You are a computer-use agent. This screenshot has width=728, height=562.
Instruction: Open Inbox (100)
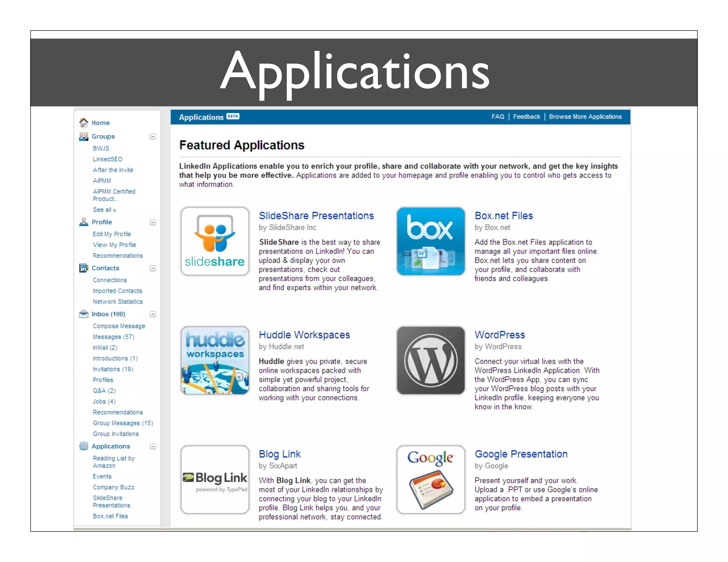(108, 314)
